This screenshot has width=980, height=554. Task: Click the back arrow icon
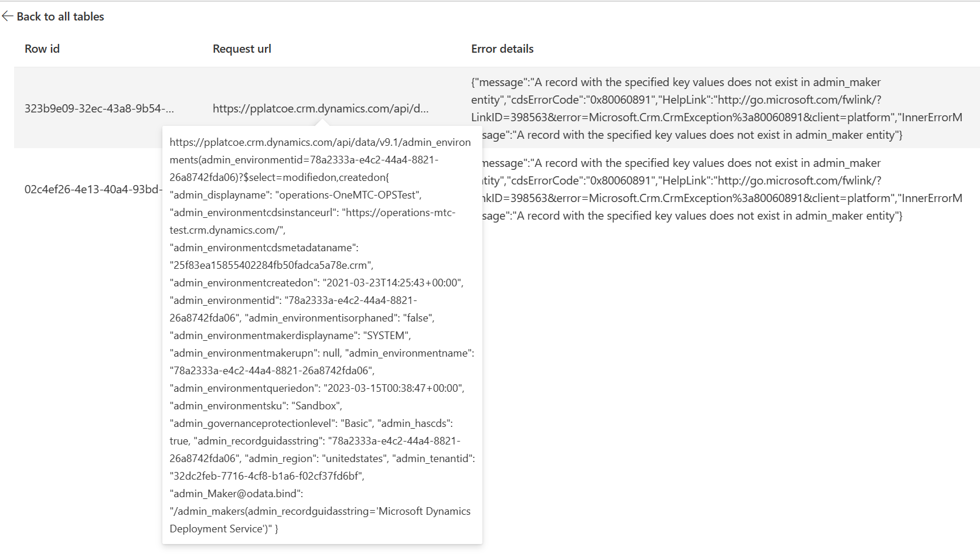8,16
